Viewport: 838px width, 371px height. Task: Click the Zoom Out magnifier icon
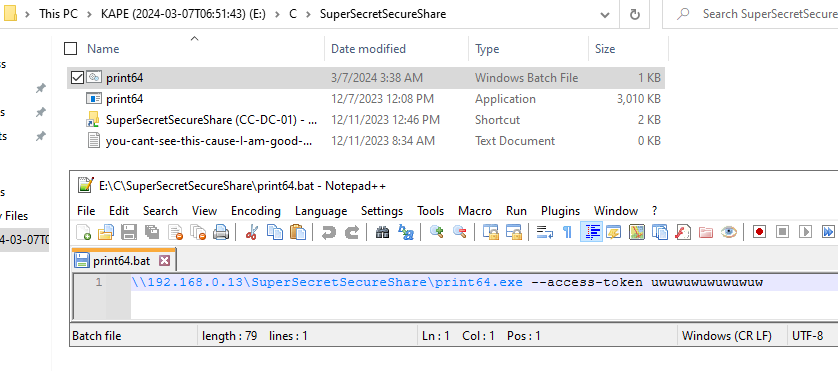tap(460, 232)
